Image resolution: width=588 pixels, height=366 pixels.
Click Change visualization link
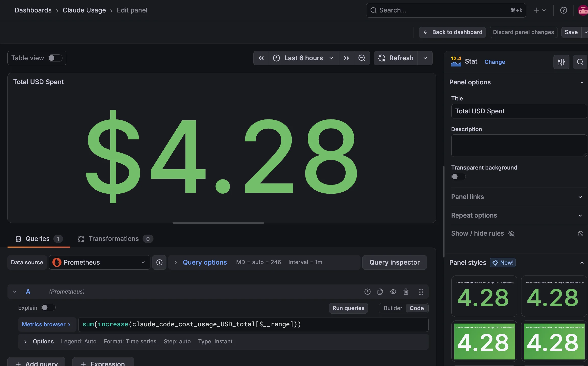pos(494,62)
